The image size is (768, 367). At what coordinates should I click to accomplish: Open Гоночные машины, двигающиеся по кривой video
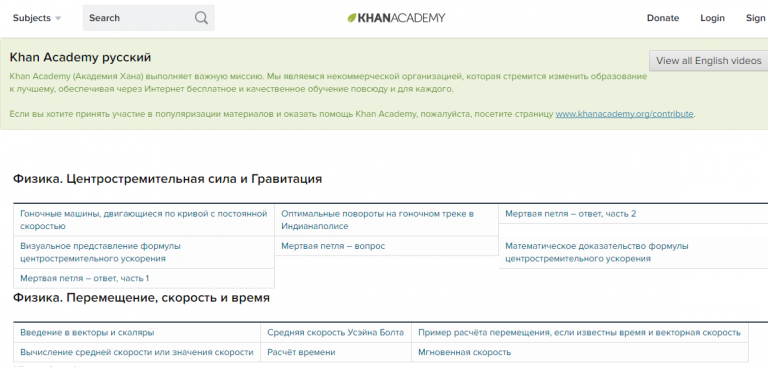(x=144, y=220)
